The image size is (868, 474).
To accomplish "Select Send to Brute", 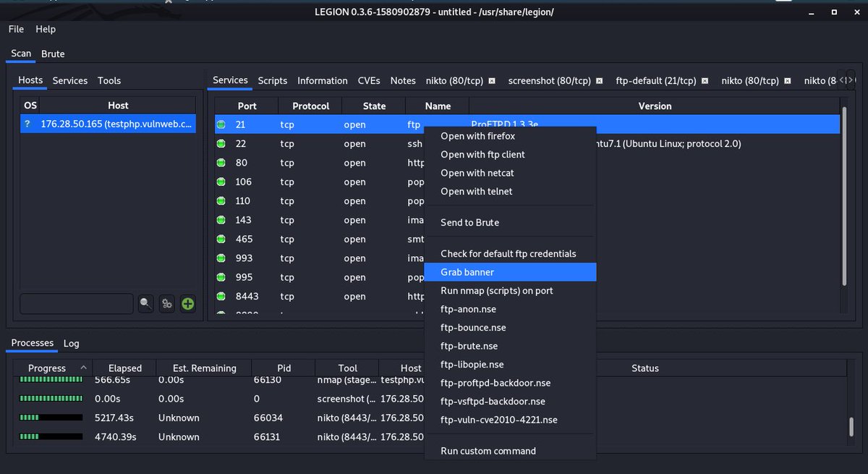I will 510,222.
